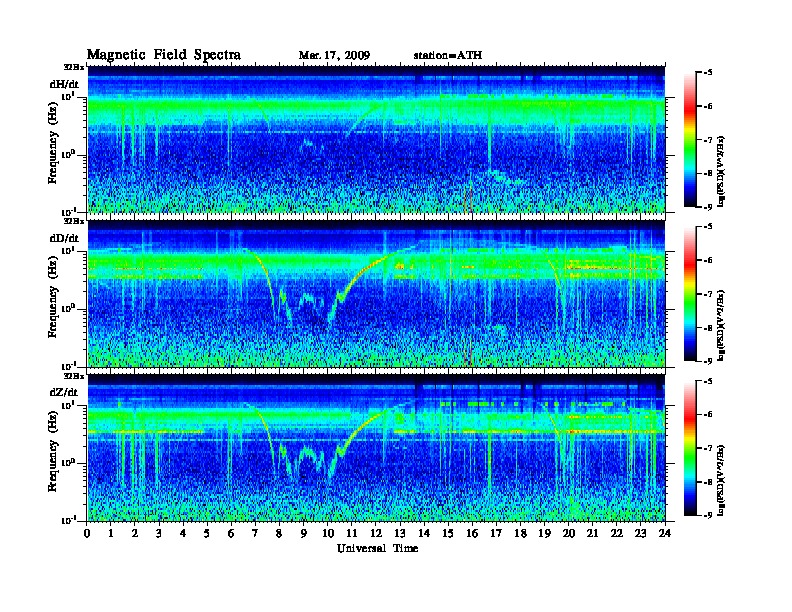Screen dimensions: 792x612
Task: Select the "Universal Time" axis title
Action: (377, 548)
